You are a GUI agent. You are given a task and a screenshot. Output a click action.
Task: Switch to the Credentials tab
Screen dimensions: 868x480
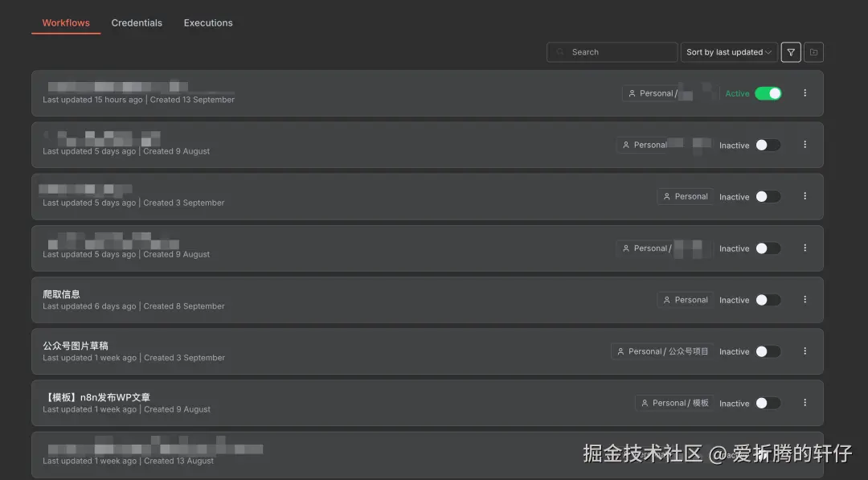[137, 23]
